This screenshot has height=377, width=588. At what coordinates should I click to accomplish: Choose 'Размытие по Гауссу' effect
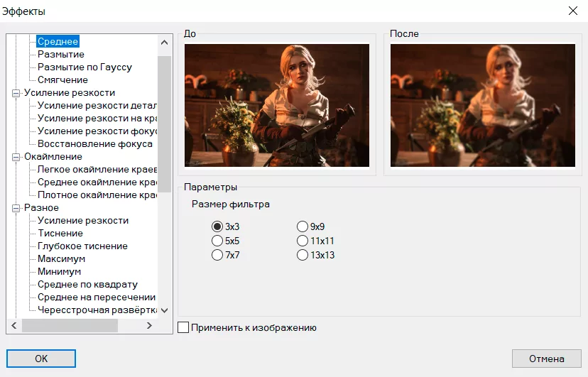(85, 67)
